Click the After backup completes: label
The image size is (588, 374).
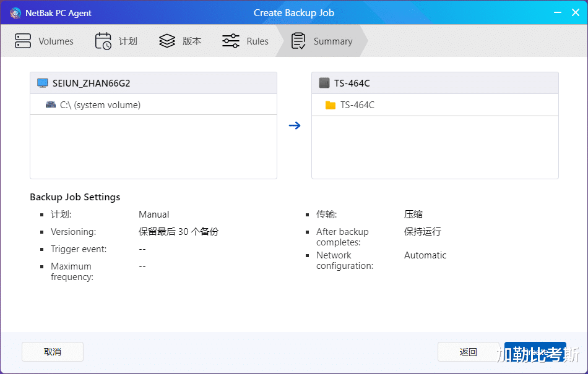(342, 237)
